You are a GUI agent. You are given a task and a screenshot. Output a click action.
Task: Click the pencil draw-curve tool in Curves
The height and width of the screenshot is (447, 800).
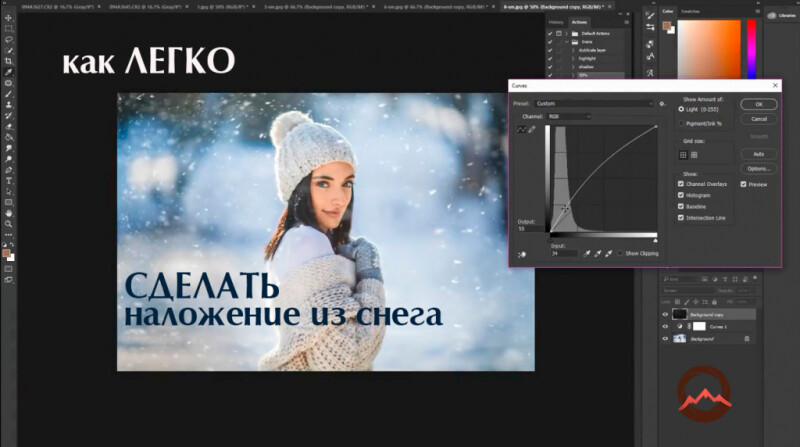click(532, 130)
